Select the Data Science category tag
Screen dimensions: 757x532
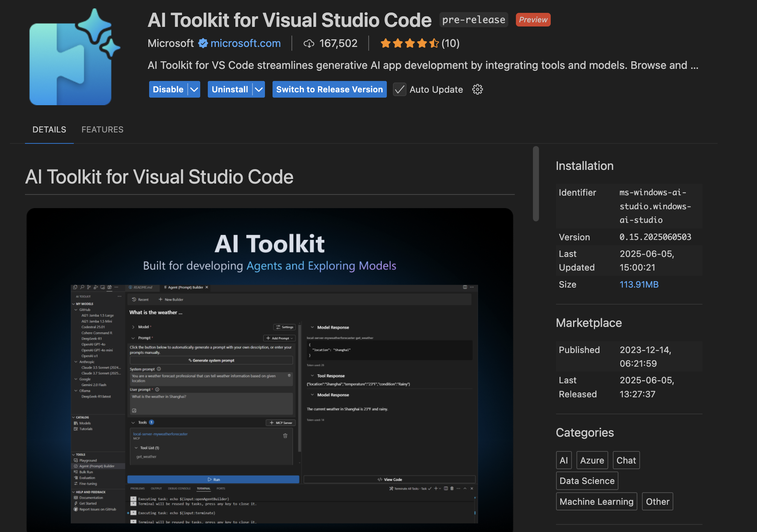click(587, 481)
